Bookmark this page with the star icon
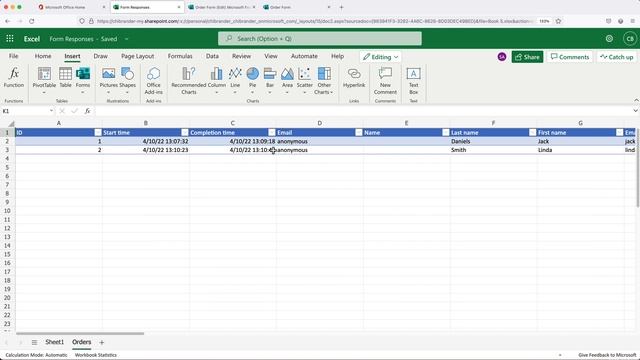640x360 pixels. [x=558, y=21]
